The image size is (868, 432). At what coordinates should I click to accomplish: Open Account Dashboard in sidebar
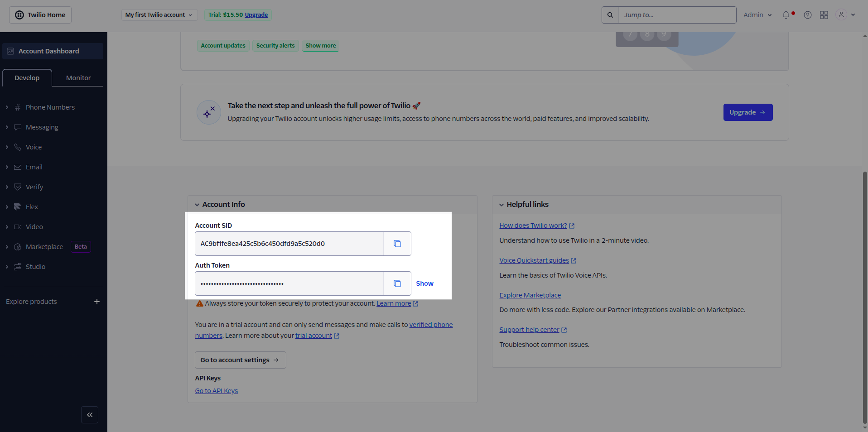tap(53, 51)
